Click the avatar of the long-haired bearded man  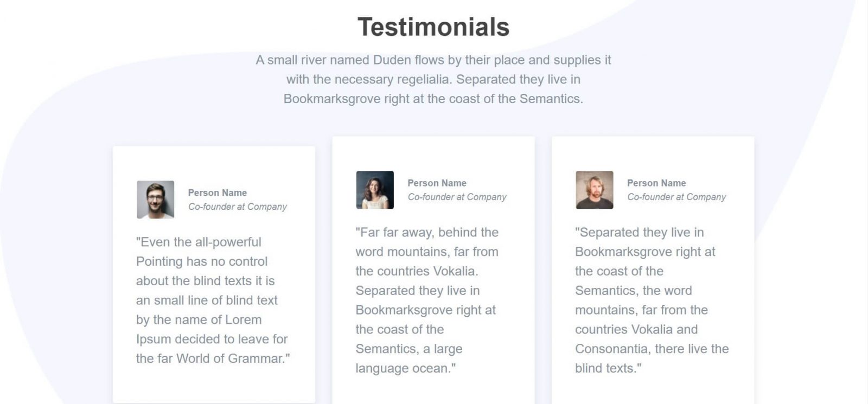click(x=595, y=190)
